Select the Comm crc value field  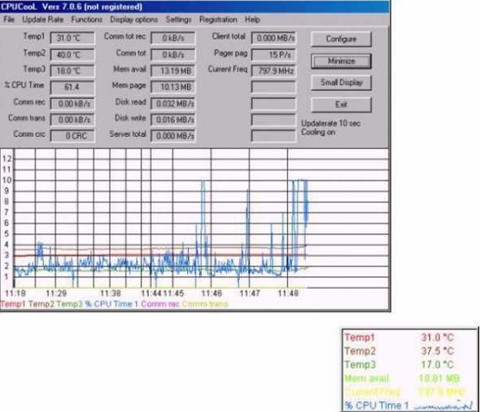(72, 136)
